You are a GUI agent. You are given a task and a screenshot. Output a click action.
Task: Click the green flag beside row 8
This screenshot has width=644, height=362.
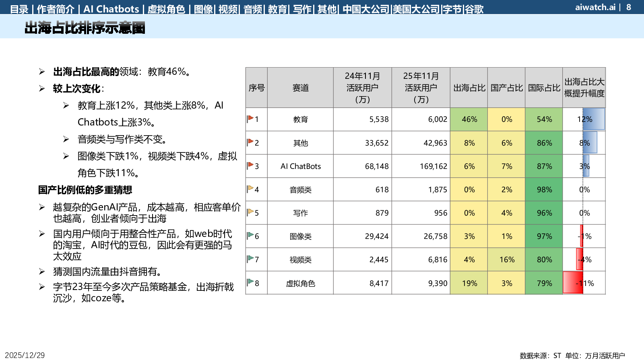point(250,282)
